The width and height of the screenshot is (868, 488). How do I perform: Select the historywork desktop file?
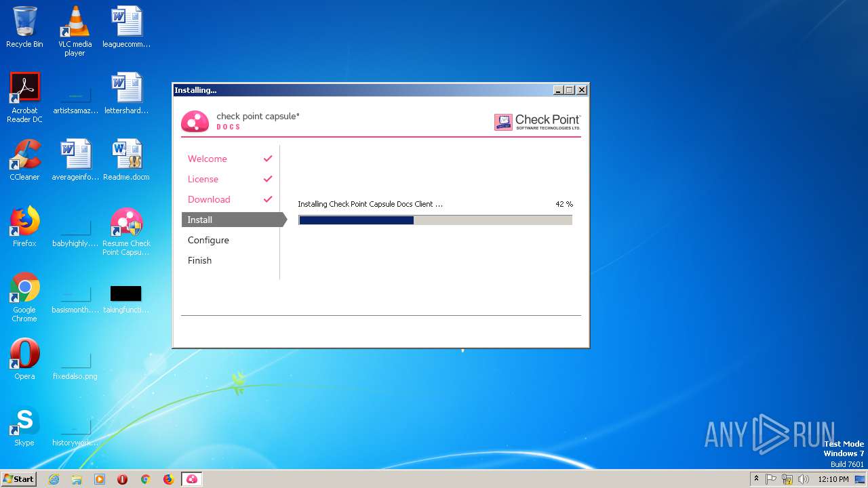(75, 431)
